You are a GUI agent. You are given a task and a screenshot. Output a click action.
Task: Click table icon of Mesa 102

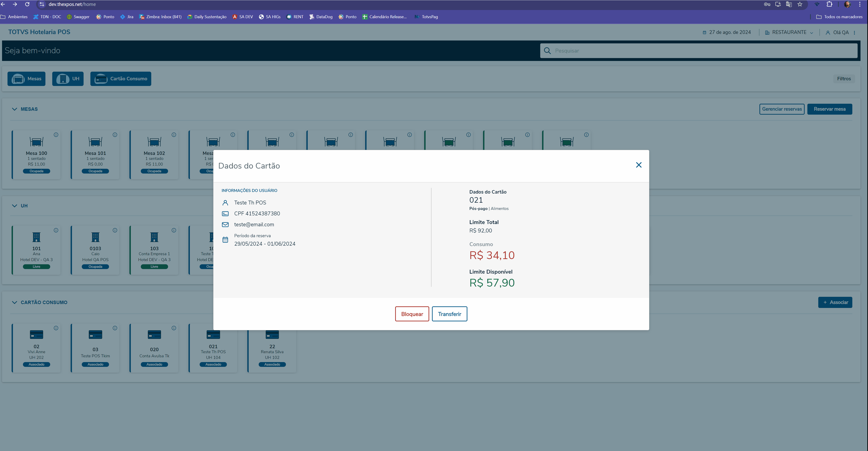154,142
